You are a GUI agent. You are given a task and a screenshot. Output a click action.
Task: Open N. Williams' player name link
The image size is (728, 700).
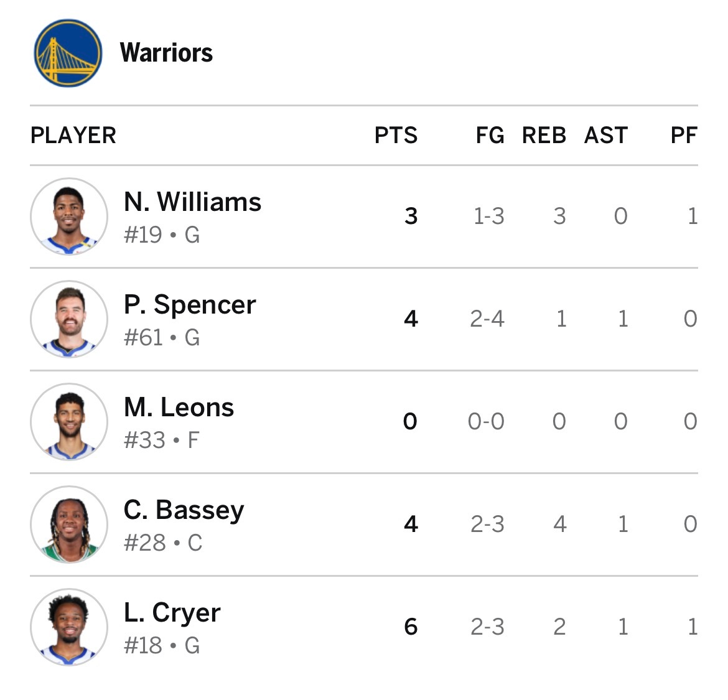[192, 202]
